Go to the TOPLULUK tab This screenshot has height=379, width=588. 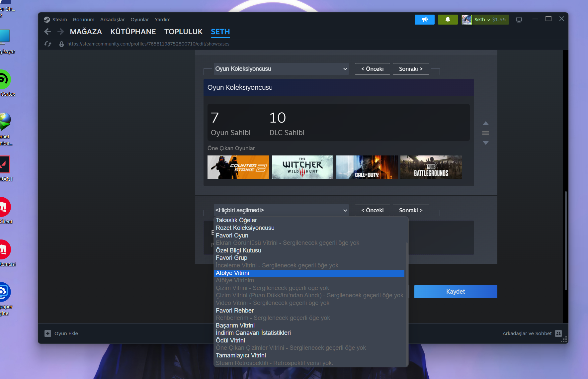point(183,32)
